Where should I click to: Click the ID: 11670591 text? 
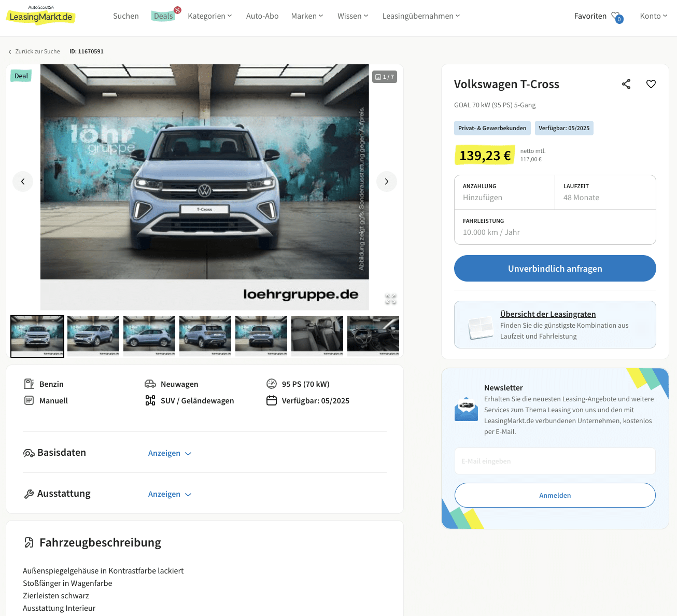[x=87, y=51]
